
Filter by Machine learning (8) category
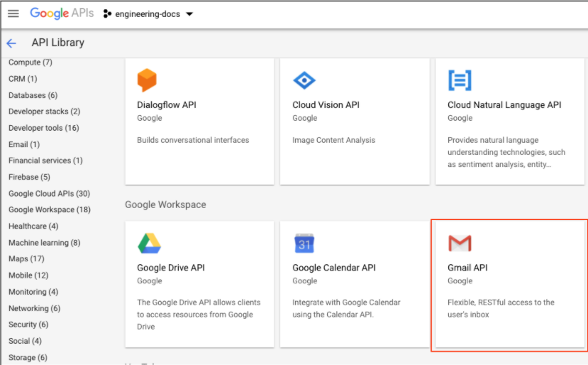44,243
